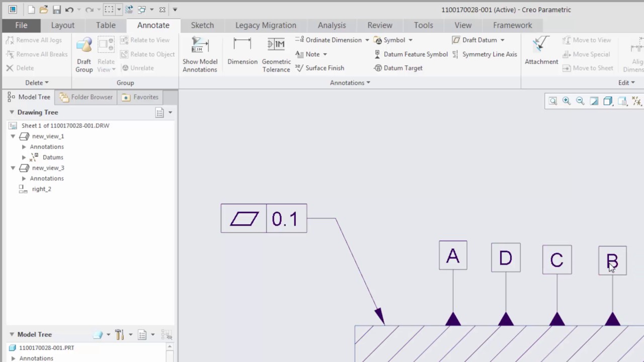
Task: Select the flatness 0.1 tolerance frame
Action: coord(264,218)
